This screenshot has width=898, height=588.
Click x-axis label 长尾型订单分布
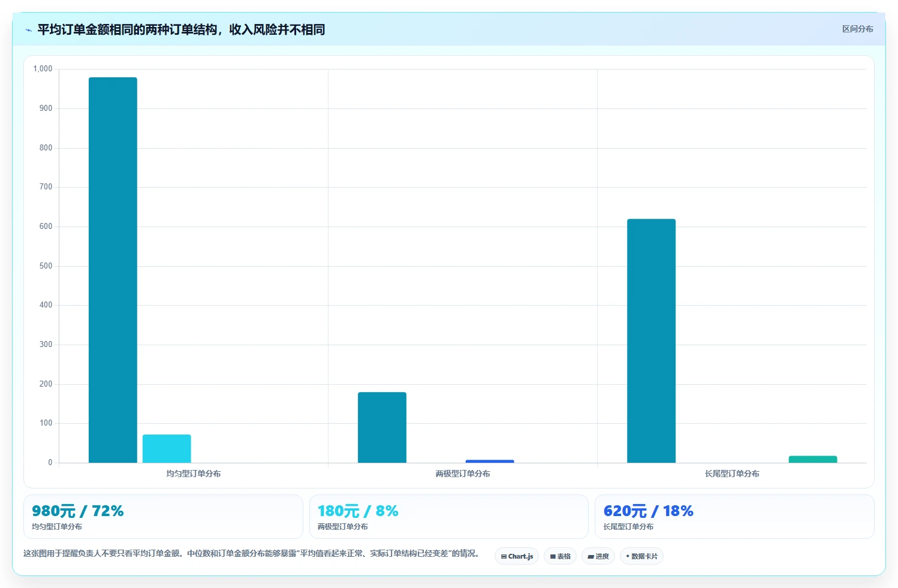click(732, 474)
